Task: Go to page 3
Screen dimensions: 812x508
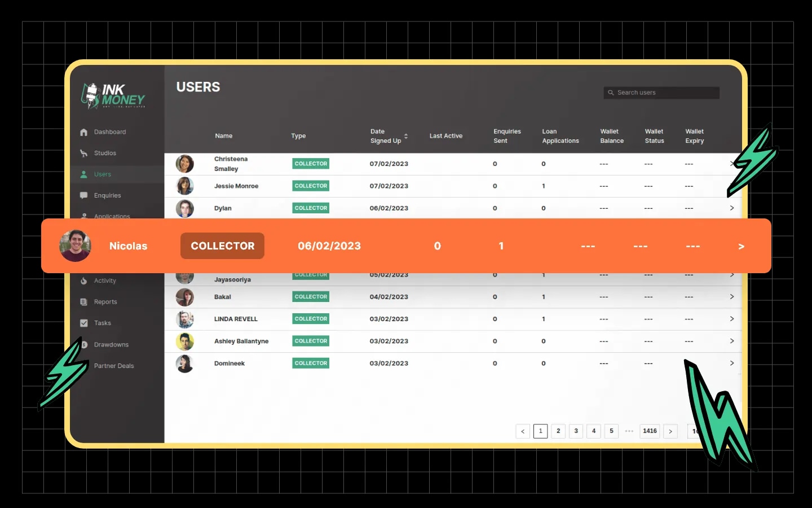Action: tap(576, 431)
